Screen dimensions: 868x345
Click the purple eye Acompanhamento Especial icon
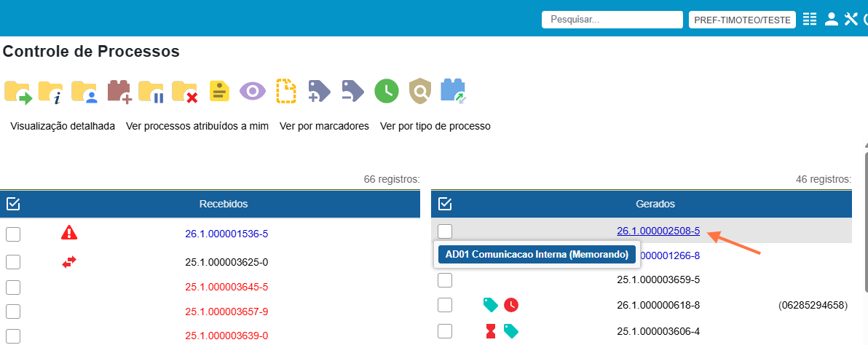253,91
